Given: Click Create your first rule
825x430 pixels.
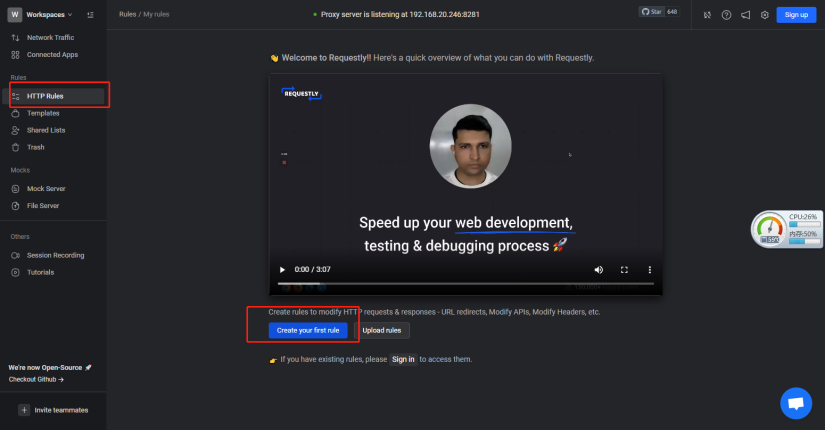Looking at the screenshot, I should [x=308, y=331].
